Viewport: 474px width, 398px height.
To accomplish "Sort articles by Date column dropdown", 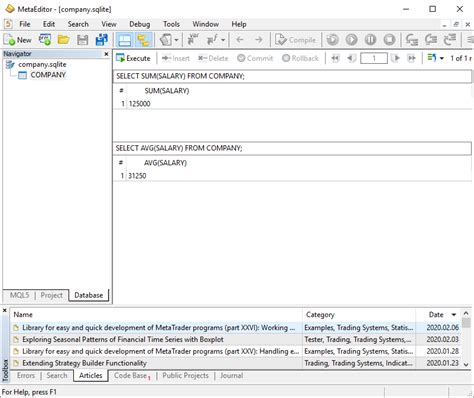I will pyautogui.click(x=453, y=315).
